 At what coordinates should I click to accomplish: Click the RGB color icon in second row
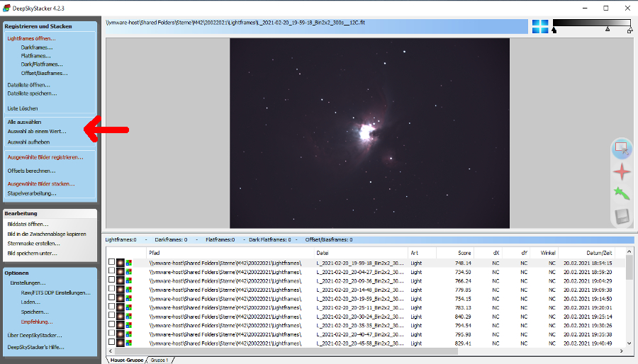point(129,272)
